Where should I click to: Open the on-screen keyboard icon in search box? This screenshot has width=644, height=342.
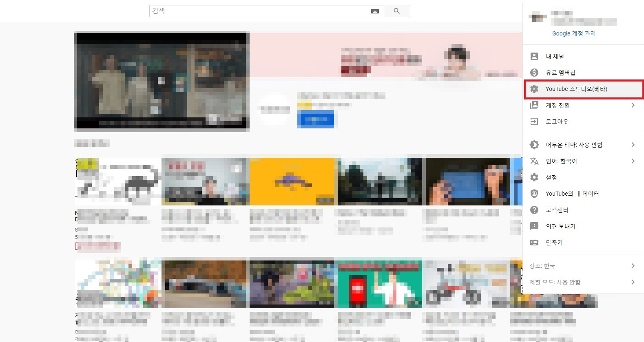[375, 11]
